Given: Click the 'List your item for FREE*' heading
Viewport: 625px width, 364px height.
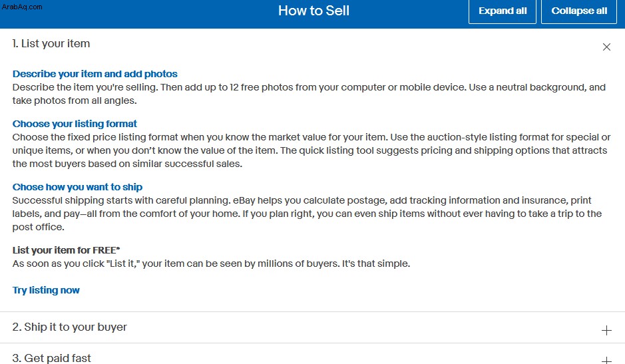Looking at the screenshot, I should pos(66,250).
